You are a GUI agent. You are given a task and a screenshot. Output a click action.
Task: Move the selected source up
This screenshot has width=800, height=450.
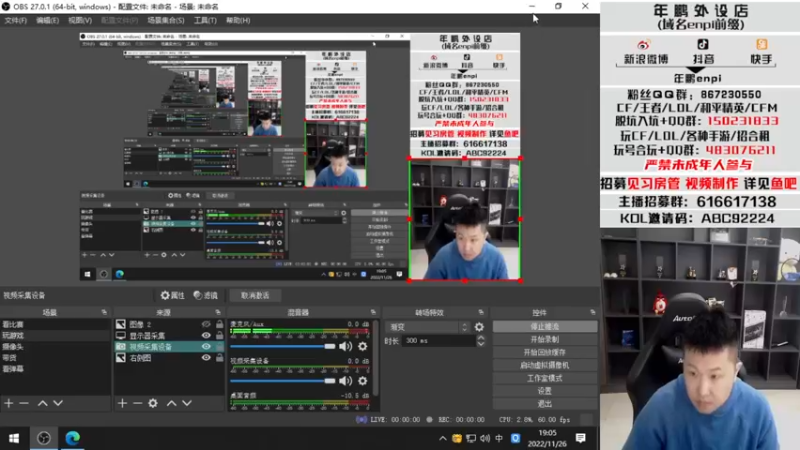[171, 403]
